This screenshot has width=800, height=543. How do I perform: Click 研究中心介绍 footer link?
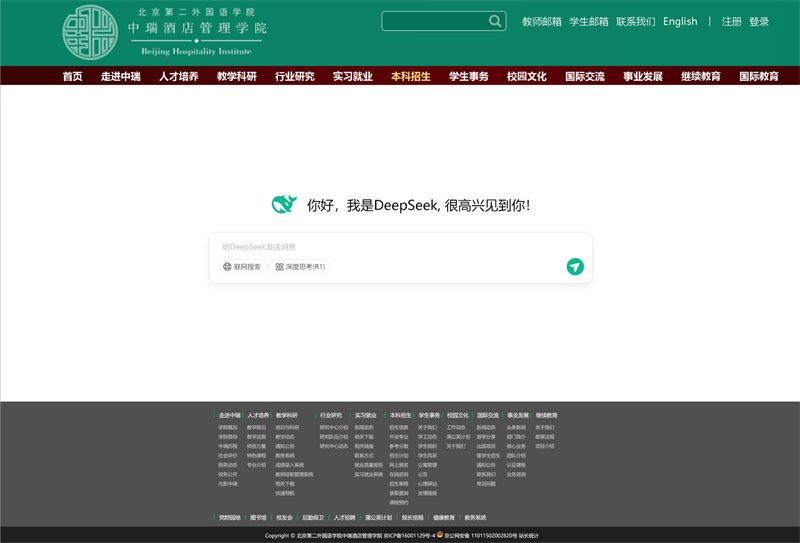pos(334,428)
